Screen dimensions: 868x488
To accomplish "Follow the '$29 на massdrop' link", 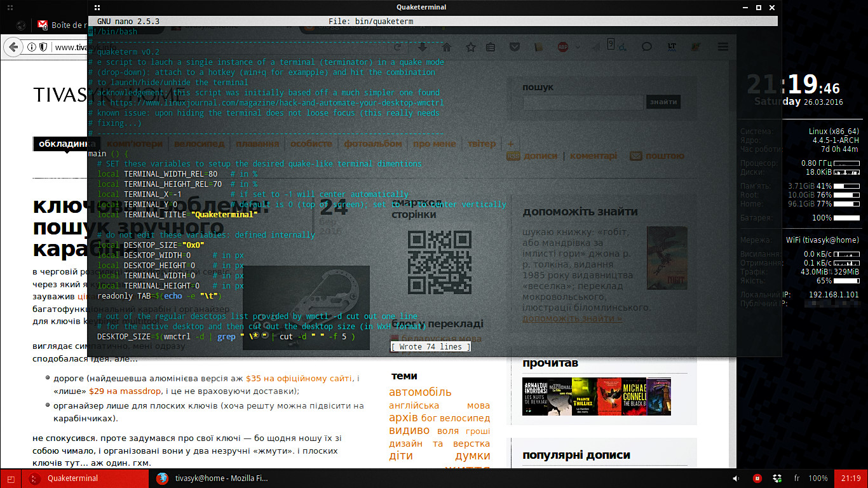I will pos(125,391).
